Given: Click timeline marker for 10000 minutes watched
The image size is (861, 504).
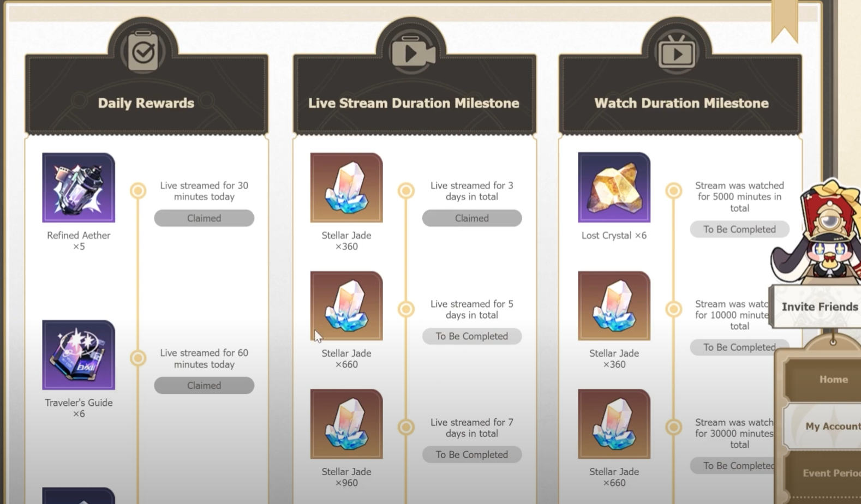Looking at the screenshot, I should pos(674,309).
